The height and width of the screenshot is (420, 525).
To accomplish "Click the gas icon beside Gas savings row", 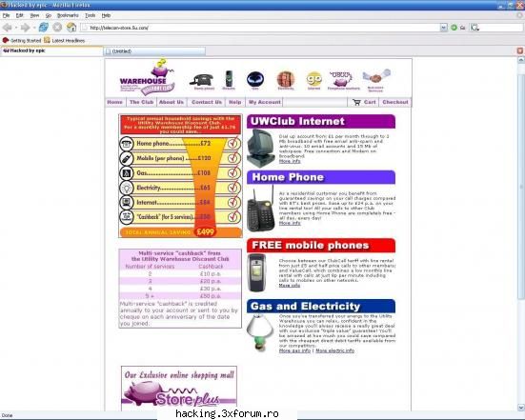I will (127, 173).
